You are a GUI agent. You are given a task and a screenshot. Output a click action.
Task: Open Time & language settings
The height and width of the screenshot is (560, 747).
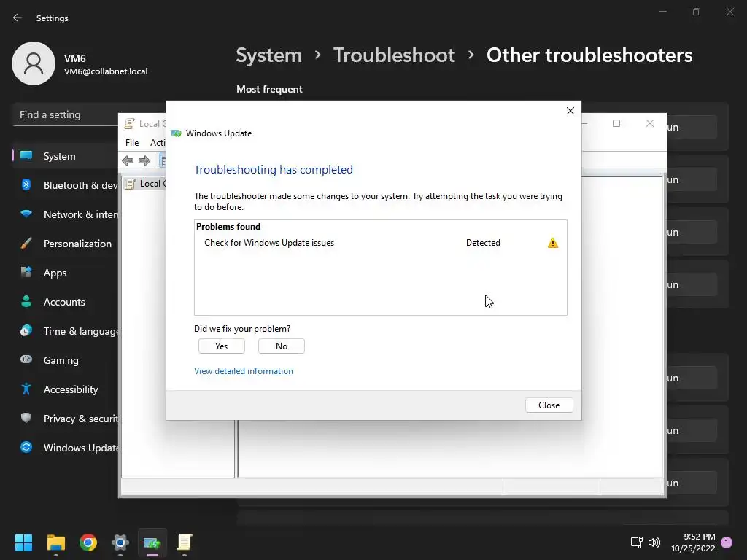coord(65,331)
